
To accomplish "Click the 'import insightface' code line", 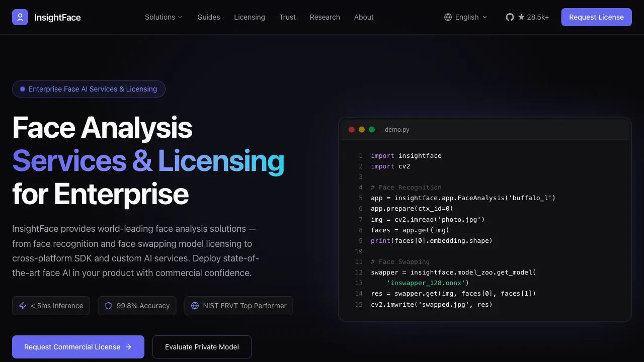I will pyautogui.click(x=406, y=156).
